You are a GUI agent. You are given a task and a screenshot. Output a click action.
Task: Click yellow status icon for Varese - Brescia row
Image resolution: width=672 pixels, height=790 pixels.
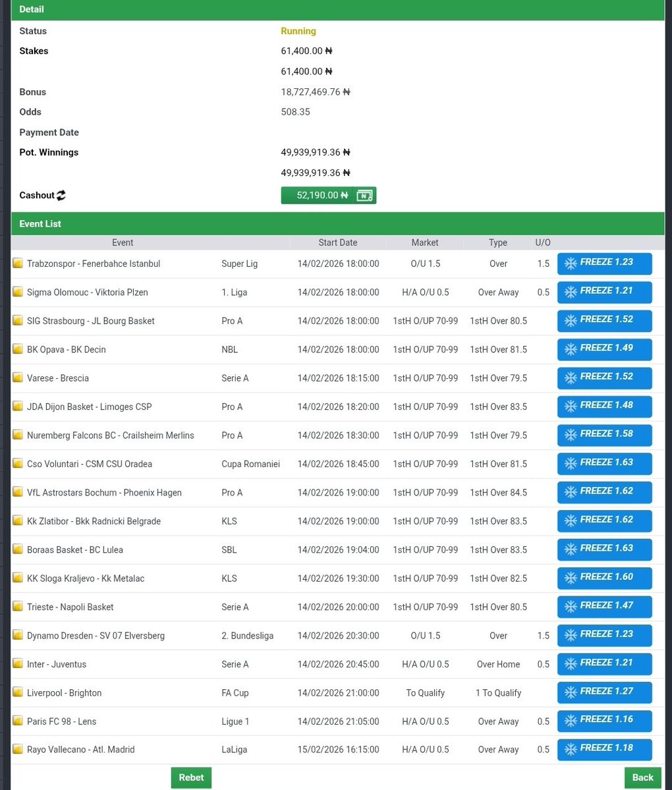tap(18, 378)
